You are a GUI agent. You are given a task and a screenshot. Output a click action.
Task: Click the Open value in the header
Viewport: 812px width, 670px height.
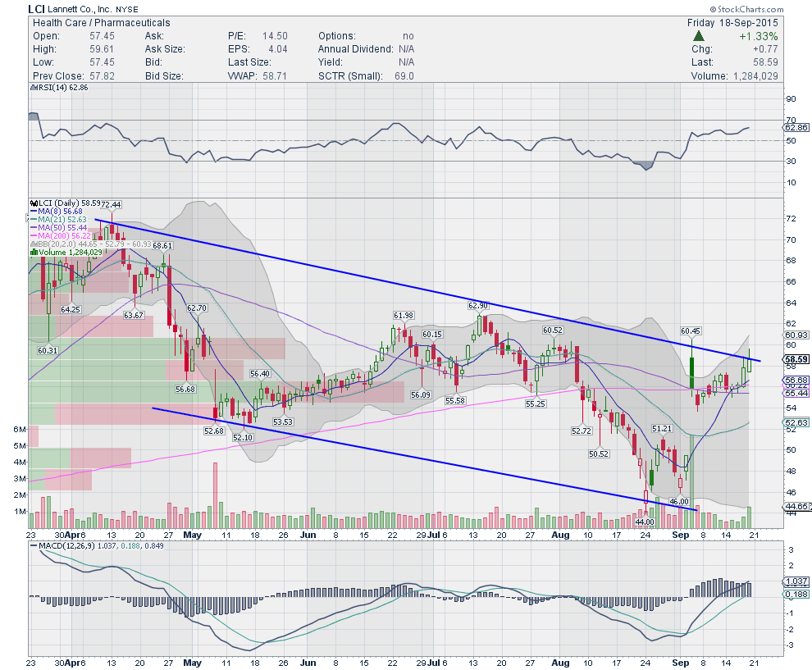[x=102, y=36]
